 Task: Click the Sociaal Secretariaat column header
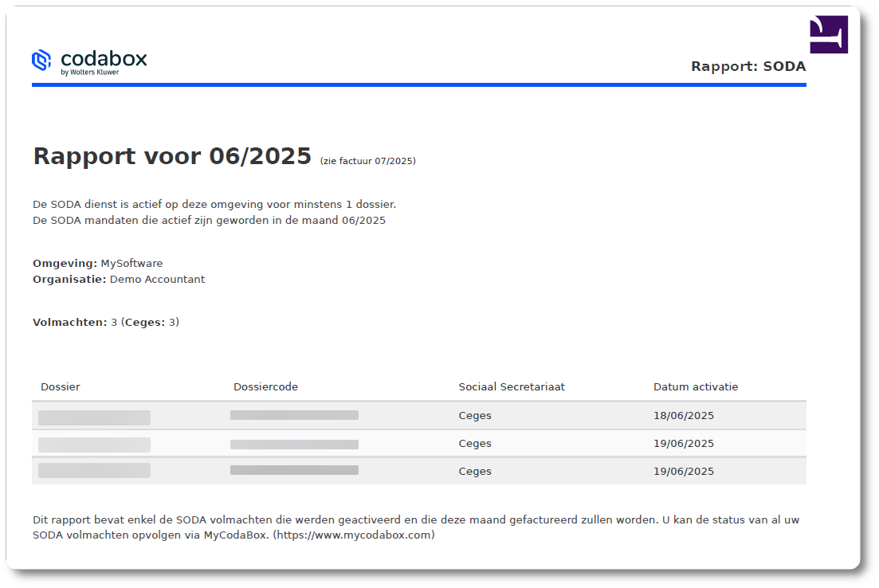[x=511, y=386]
